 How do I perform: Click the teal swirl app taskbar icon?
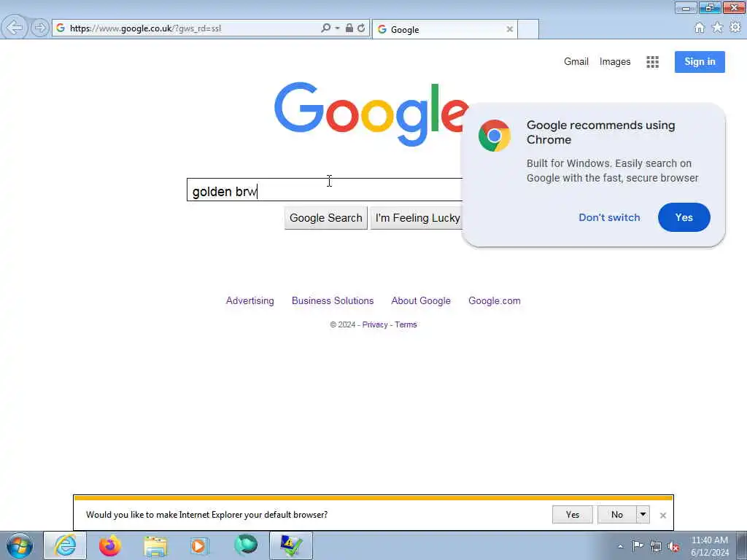[246, 545]
